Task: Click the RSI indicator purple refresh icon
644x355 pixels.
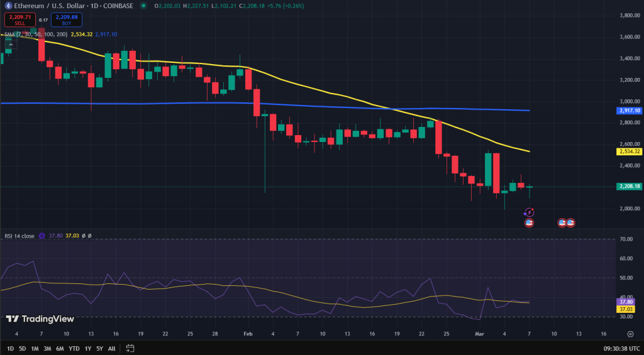Action: coord(42,236)
